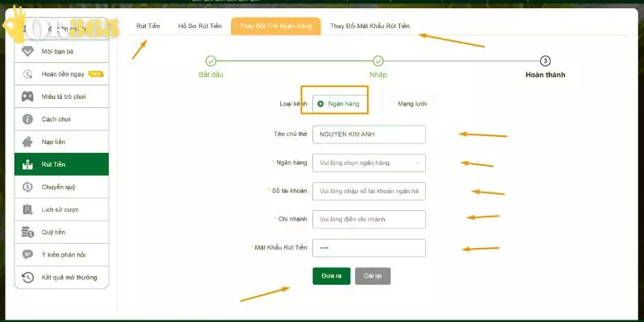Click the Hoàn tiền ngay coin icon
Viewport: 644px width, 322px height.
point(27,74)
